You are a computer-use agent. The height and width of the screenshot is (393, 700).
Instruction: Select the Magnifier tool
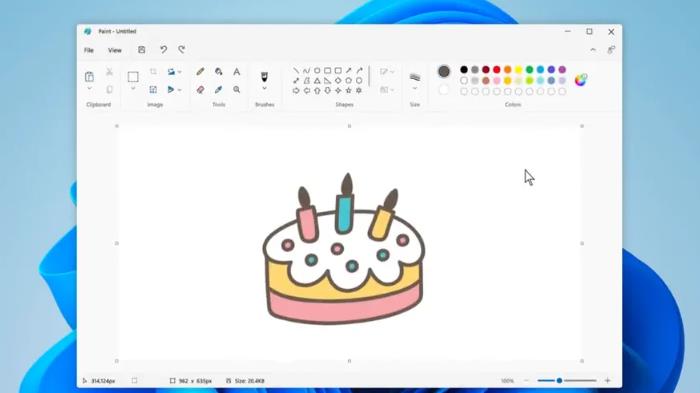[x=237, y=90]
